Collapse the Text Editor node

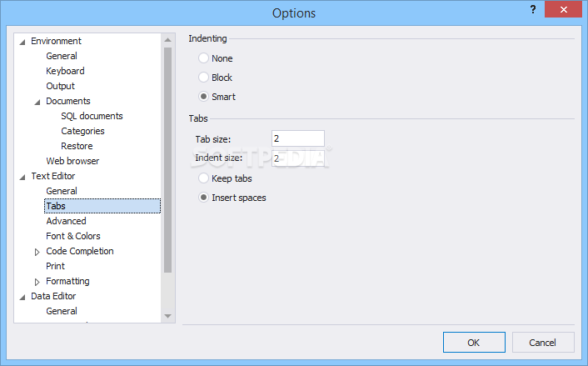[22, 177]
